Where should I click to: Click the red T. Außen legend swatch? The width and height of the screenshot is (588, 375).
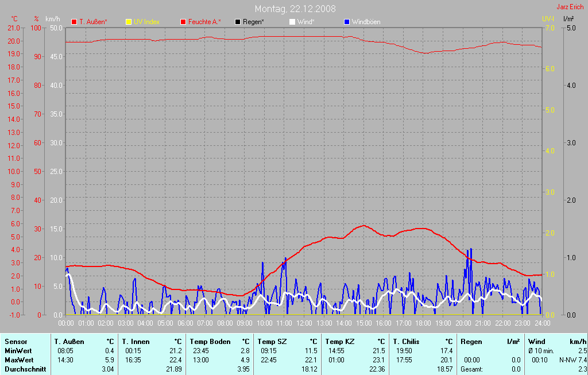(x=74, y=22)
